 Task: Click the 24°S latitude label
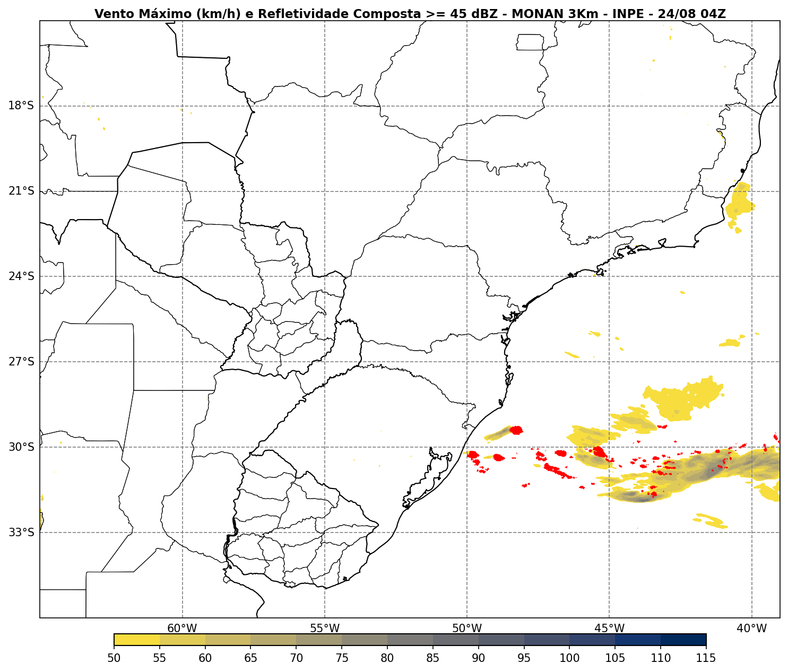21,276
